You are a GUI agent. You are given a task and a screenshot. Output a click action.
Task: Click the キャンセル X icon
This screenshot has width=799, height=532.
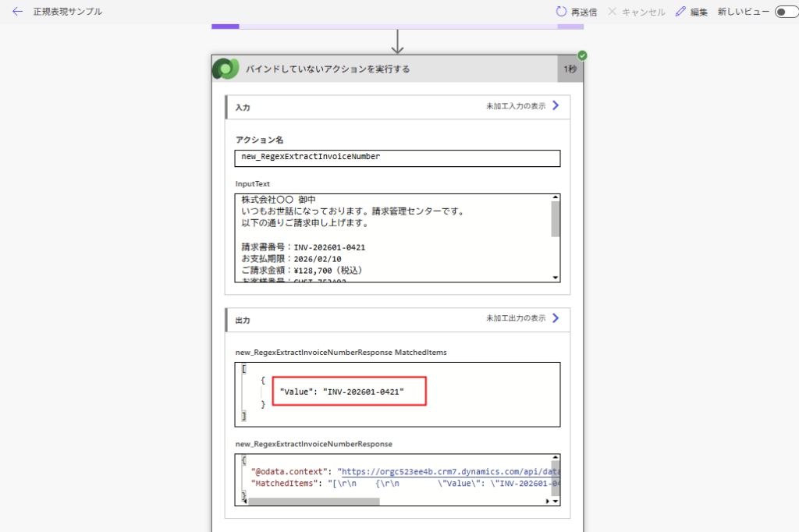(613, 12)
